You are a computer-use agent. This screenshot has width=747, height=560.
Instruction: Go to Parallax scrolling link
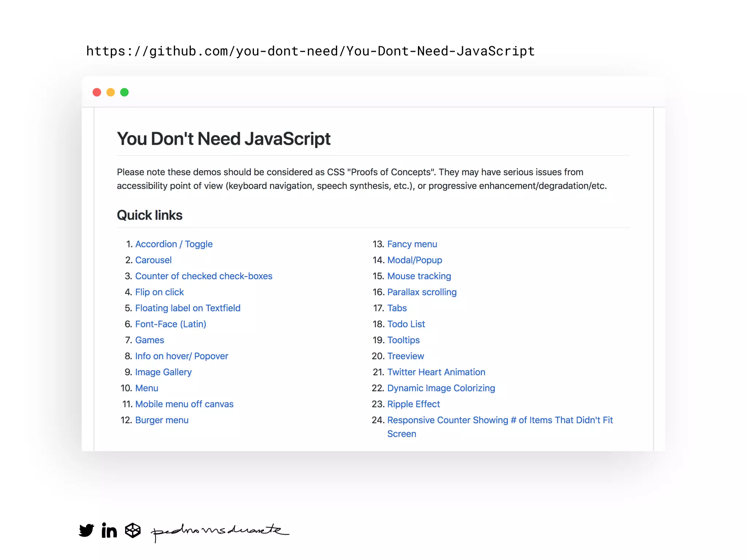[422, 292]
